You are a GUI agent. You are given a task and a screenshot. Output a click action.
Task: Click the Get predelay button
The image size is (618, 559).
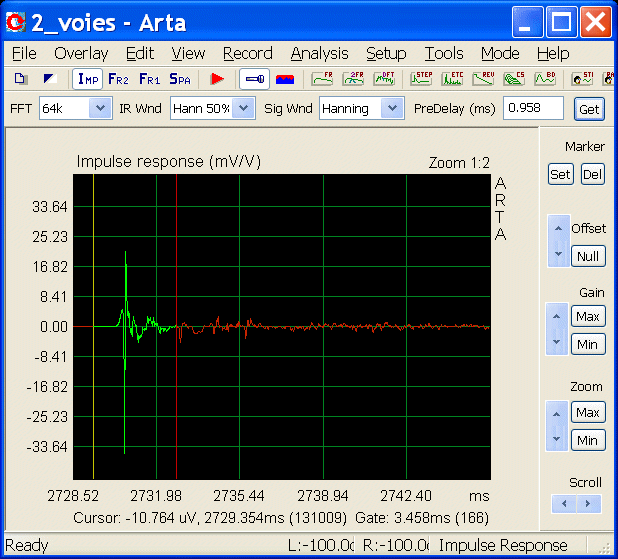[x=589, y=109]
